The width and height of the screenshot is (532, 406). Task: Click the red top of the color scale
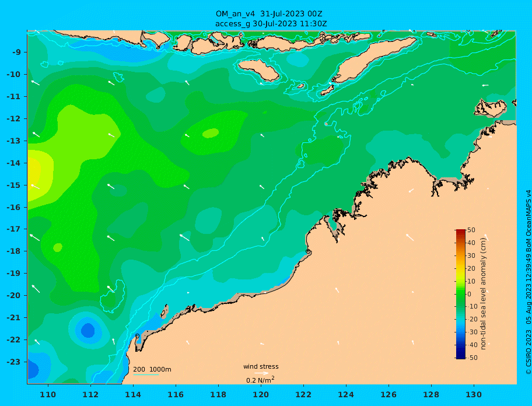[460, 232]
